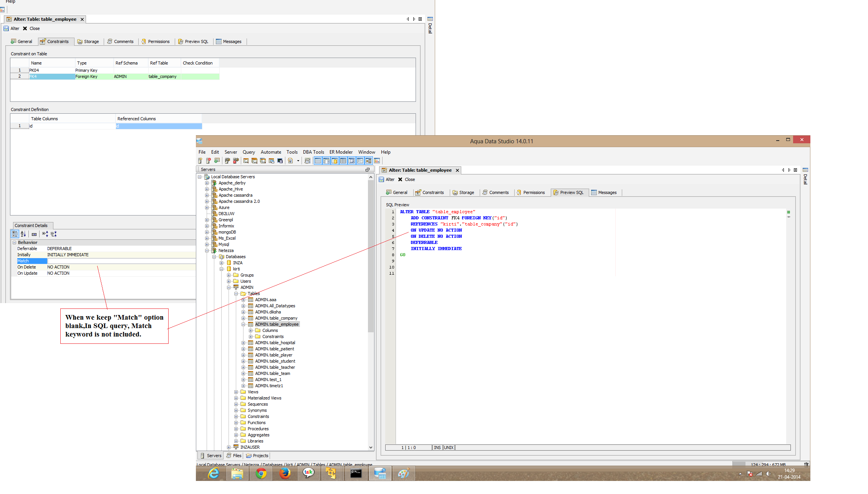The image size is (868, 494).
Task: Click the Close button in front window
Action: (x=407, y=180)
